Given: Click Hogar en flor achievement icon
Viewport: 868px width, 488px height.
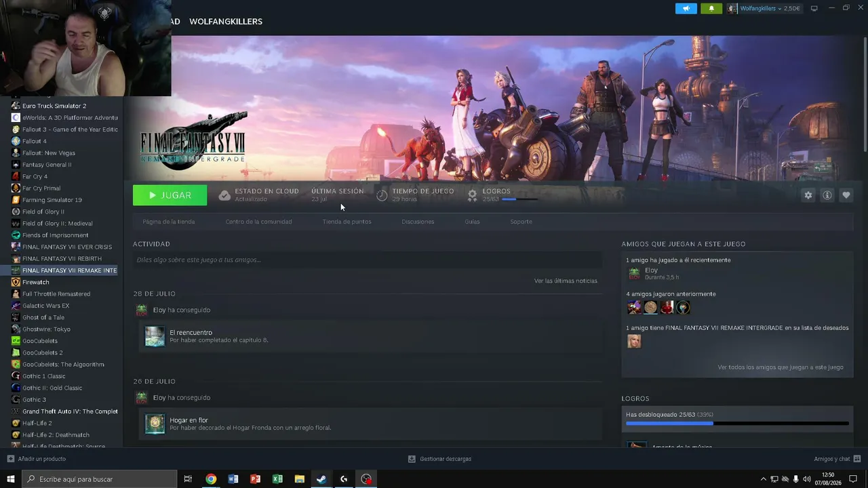Looking at the screenshot, I should (x=155, y=424).
